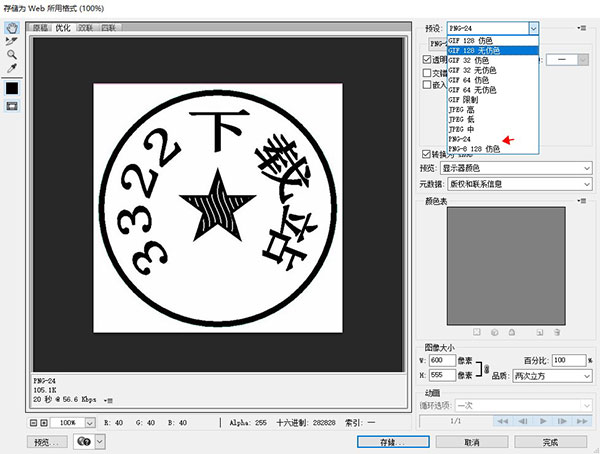Open the 预览 display color dropdown
This screenshot has width=600, height=454.
click(516, 168)
